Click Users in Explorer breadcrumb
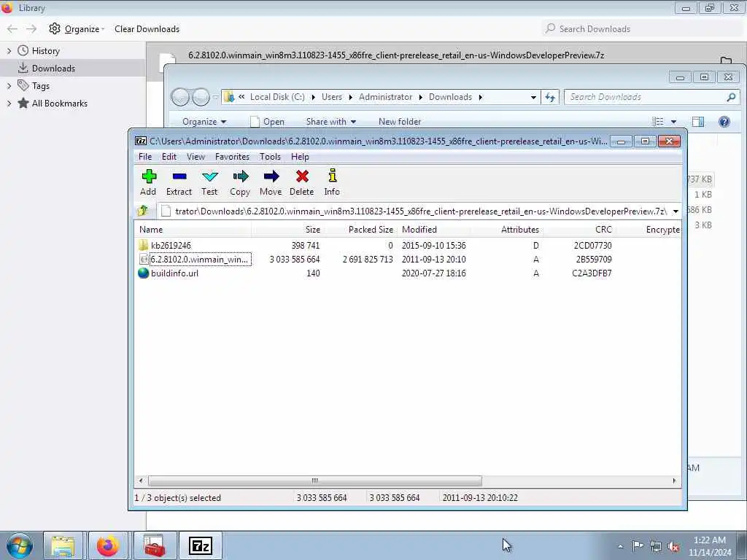 (332, 97)
